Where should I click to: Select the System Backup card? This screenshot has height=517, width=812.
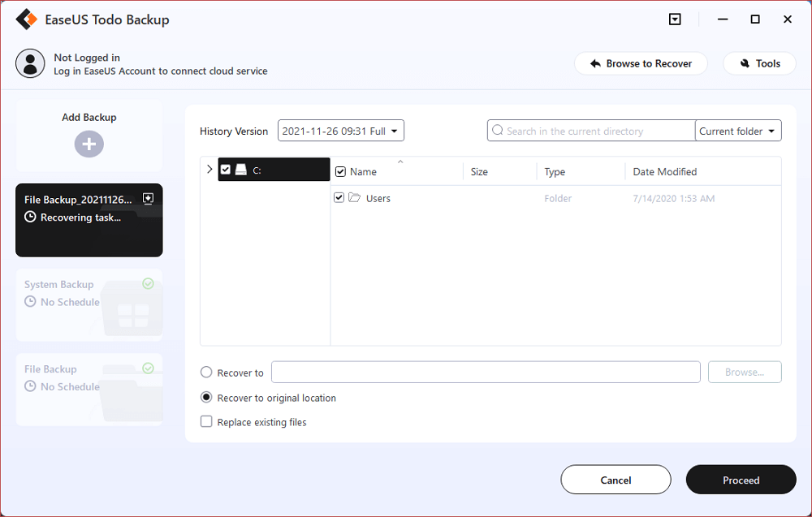click(x=89, y=305)
